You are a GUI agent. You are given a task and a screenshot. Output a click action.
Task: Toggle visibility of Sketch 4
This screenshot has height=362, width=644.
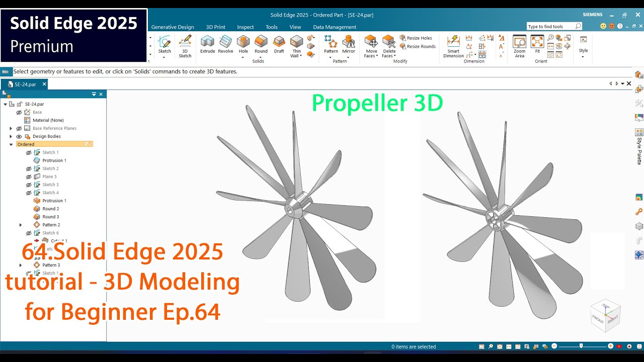29,193
